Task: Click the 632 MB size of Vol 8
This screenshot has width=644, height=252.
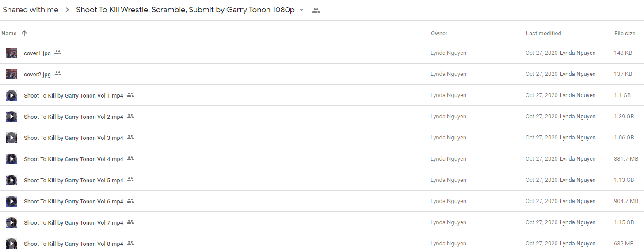Action: click(624, 244)
